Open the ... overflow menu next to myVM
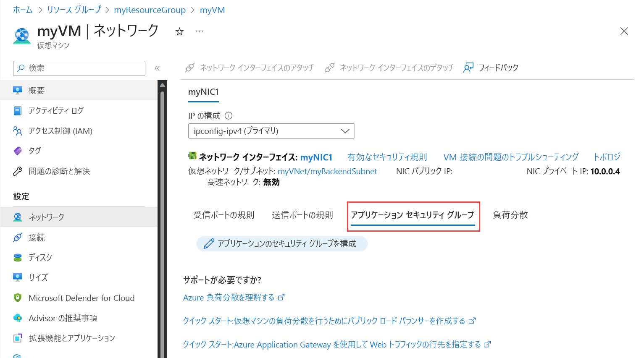Viewport: 644px width, 358px height. (x=199, y=31)
